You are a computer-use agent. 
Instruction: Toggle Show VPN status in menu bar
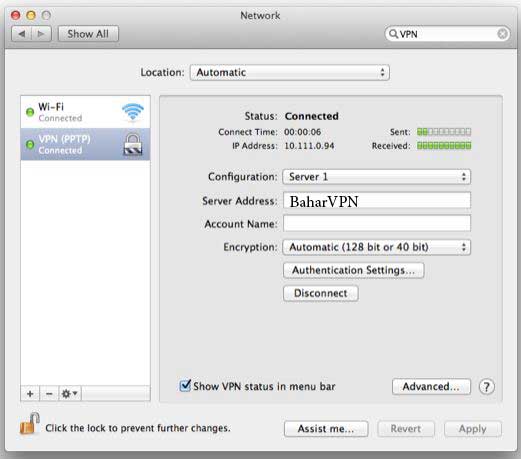coord(185,386)
